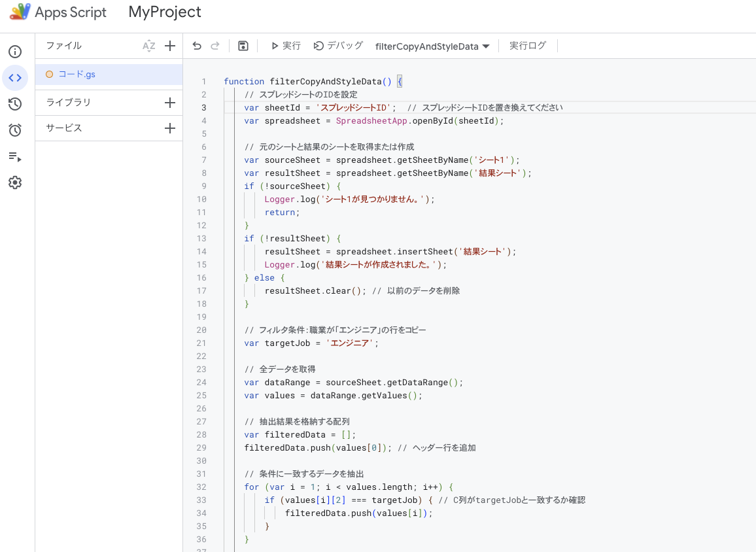Screen dimensions: 756x552
Task: Click SpreadsheetApp on line 4
Action: (x=371, y=120)
